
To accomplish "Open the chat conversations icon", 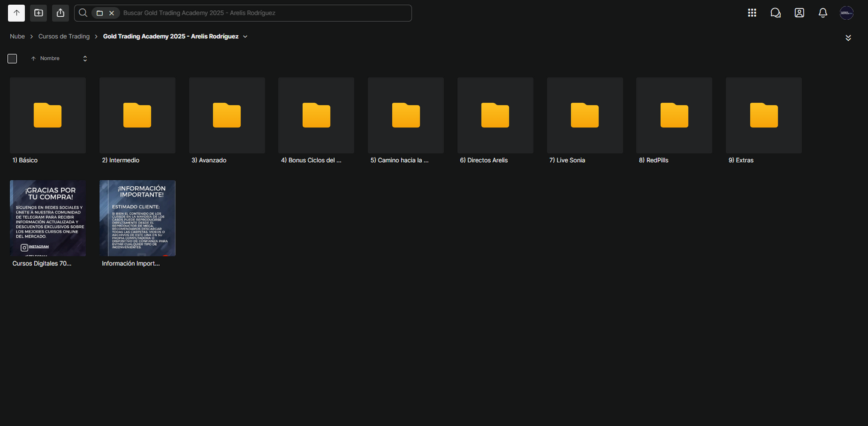I will (x=775, y=13).
